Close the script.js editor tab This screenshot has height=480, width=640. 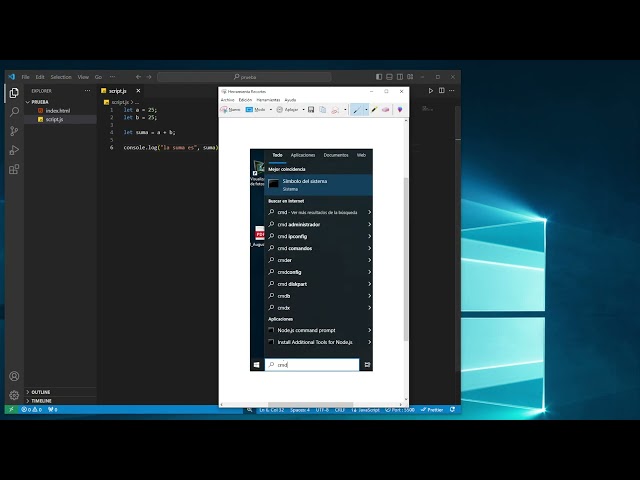(138, 91)
